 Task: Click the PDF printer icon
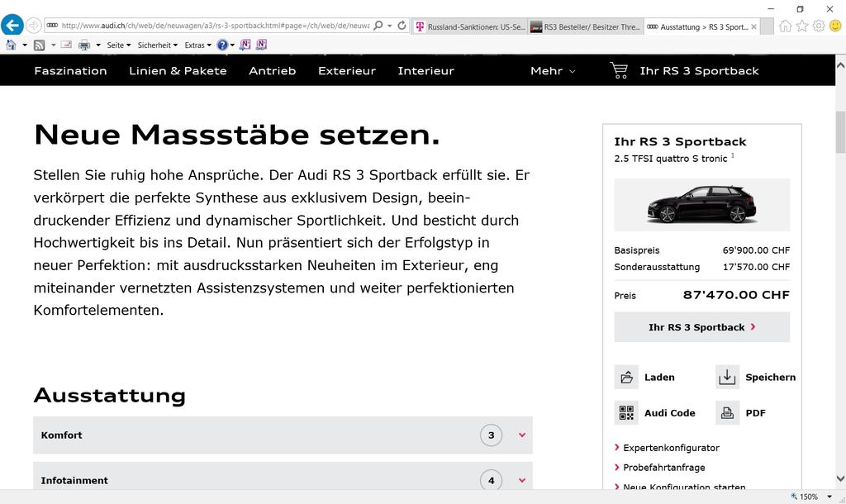(x=727, y=413)
